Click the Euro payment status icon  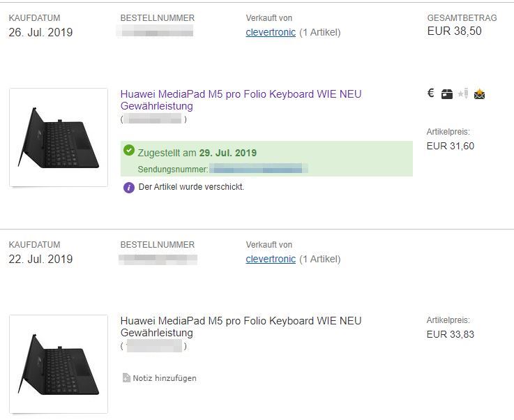[431, 93]
